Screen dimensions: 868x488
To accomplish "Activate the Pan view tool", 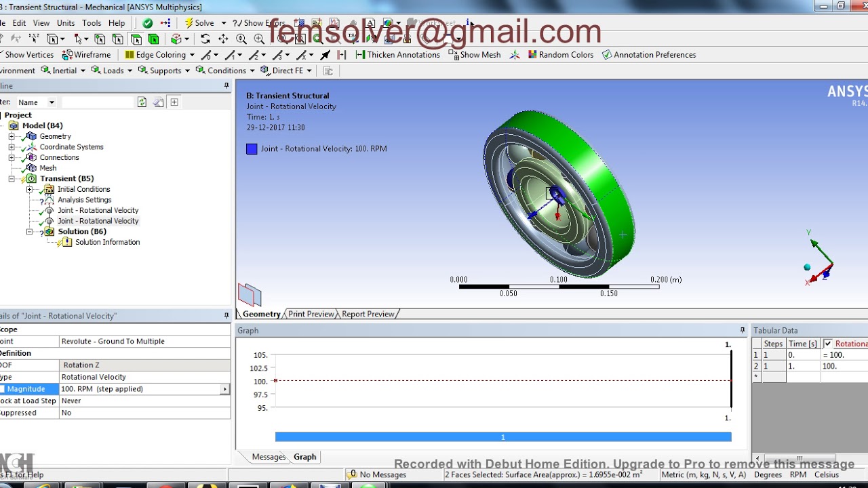I will (x=223, y=39).
